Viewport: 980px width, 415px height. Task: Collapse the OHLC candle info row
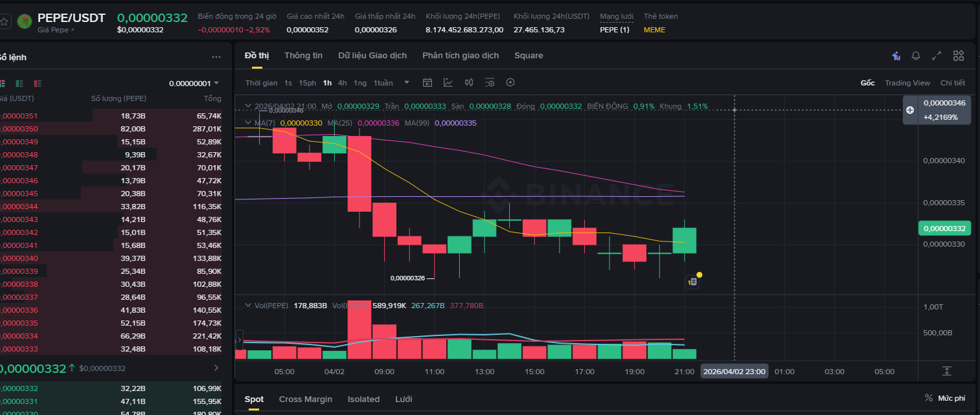click(x=247, y=106)
